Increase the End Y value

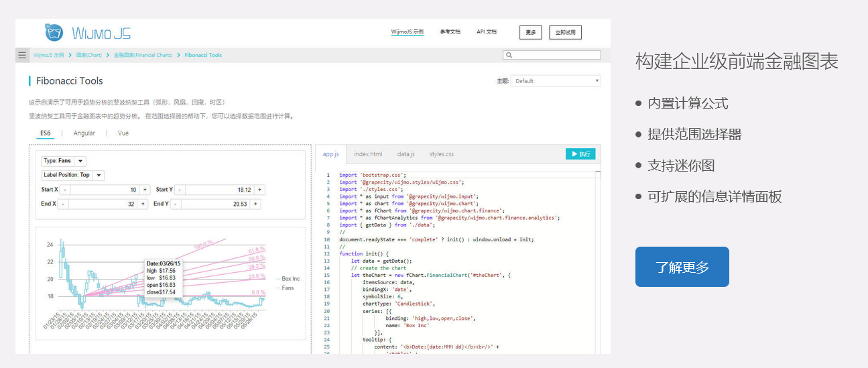pos(255,204)
